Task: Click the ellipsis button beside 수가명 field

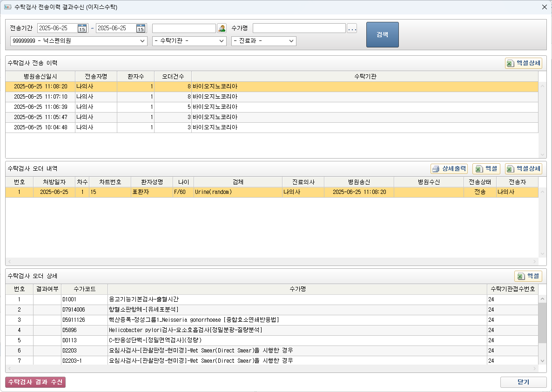Action: 352,28
